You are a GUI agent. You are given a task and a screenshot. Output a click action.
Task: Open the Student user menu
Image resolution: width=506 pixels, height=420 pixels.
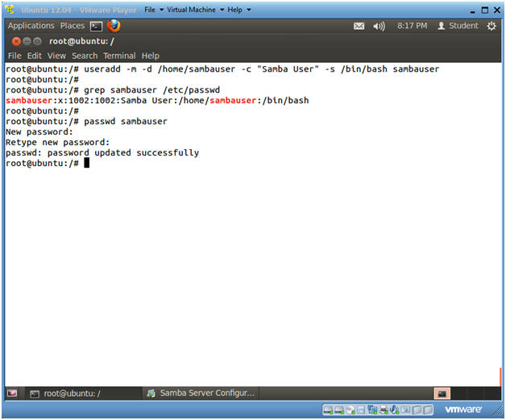tap(458, 26)
